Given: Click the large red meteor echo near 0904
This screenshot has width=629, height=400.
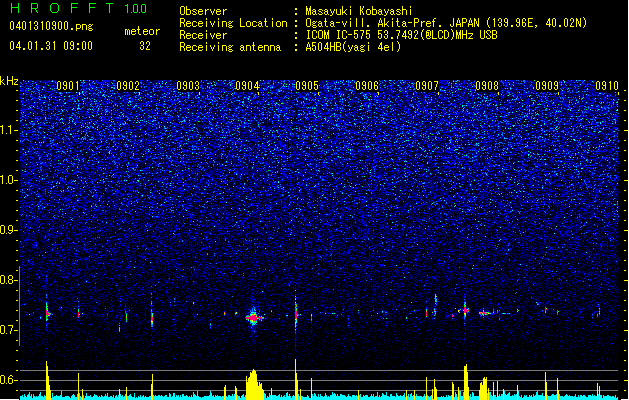Looking at the screenshot, I should coord(254,318).
